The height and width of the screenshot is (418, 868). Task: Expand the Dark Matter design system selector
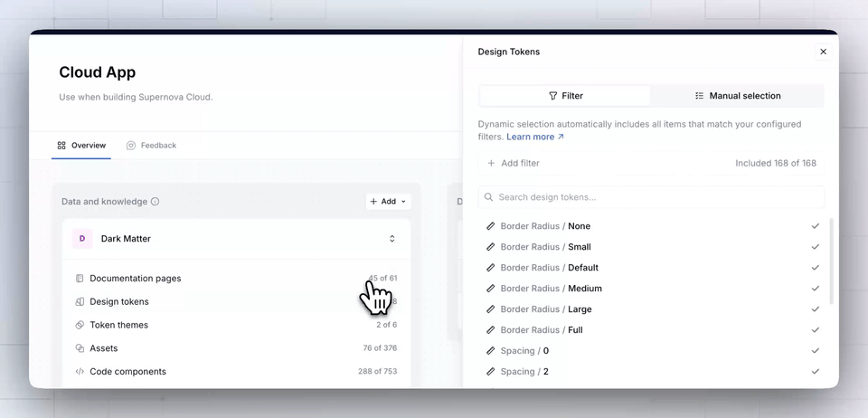(x=392, y=239)
